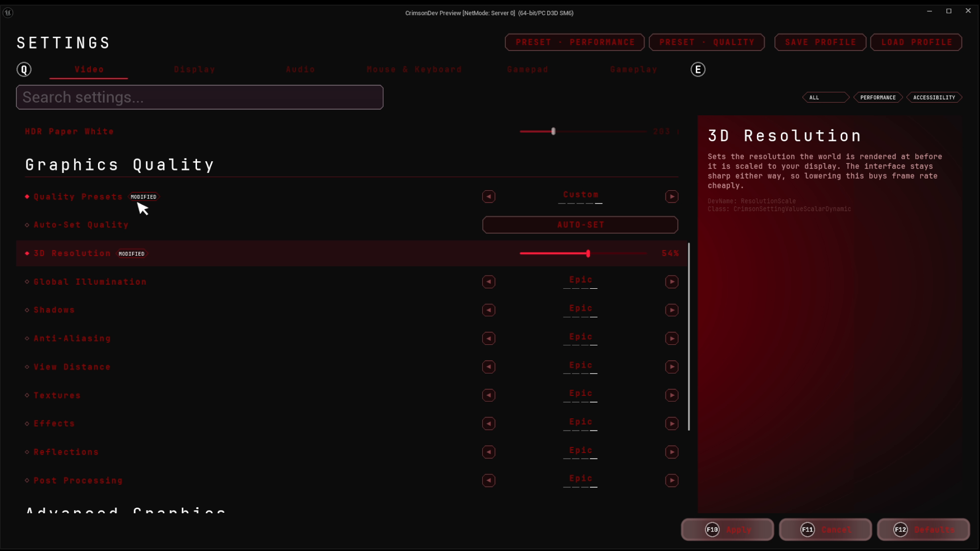Click the View Distance Epic value
Screen dimensions: 980x551
tap(580, 365)
